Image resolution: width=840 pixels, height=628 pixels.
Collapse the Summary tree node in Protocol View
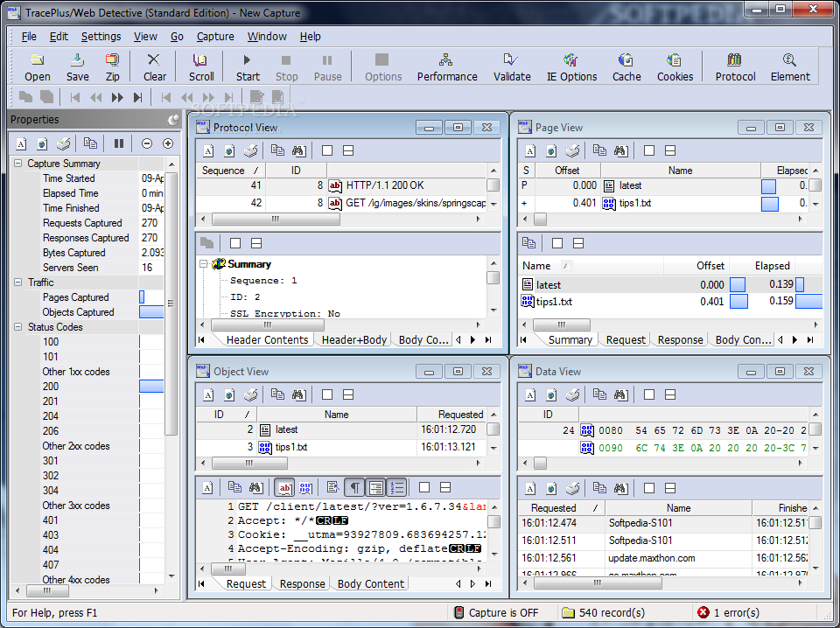click(x=204, y=264)
